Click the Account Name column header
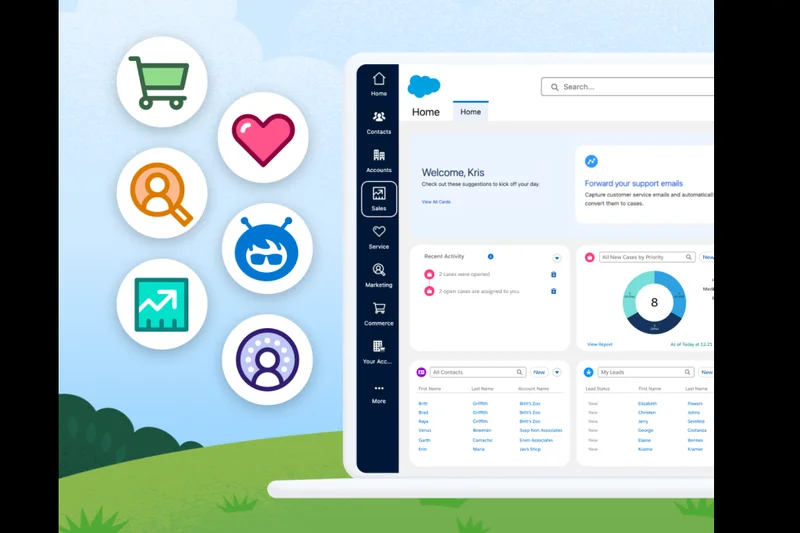Screen dimensions: 800x533 534,389
